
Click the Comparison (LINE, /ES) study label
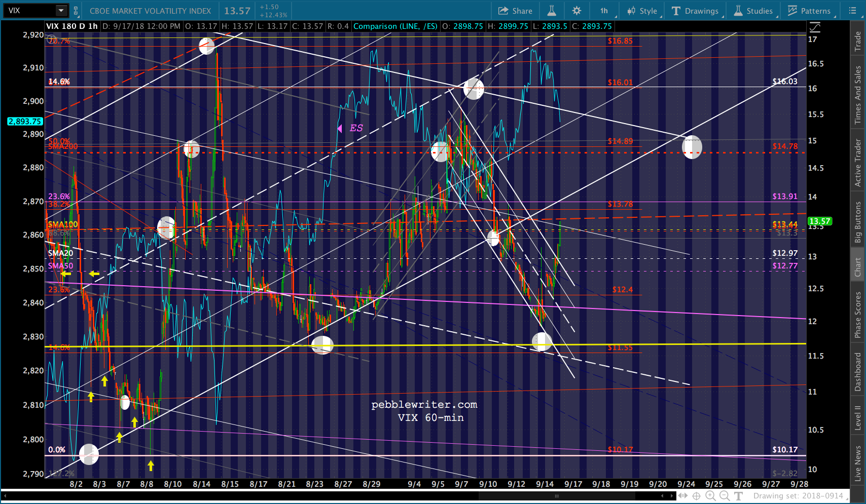coord(395,26)
